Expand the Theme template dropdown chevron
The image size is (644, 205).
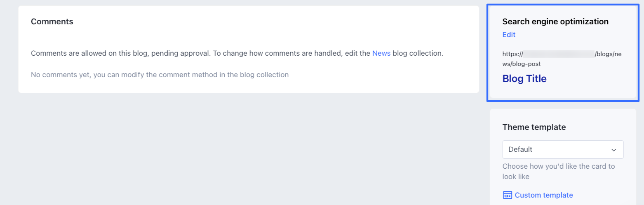pyautogui.click(x=613, y=150)
